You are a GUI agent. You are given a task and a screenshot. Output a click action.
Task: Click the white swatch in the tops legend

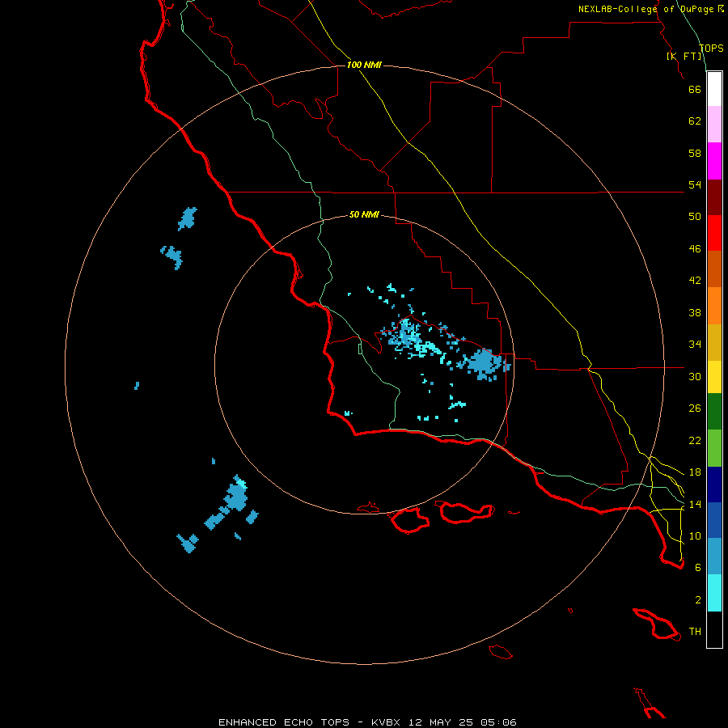pos(714,89)
